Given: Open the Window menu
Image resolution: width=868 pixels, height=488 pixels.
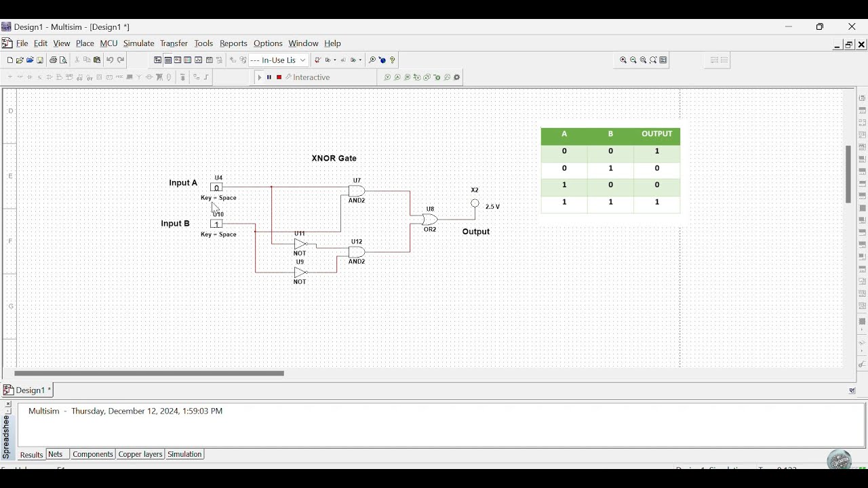Looking at the screenshot, I should (x=304, y=44).
